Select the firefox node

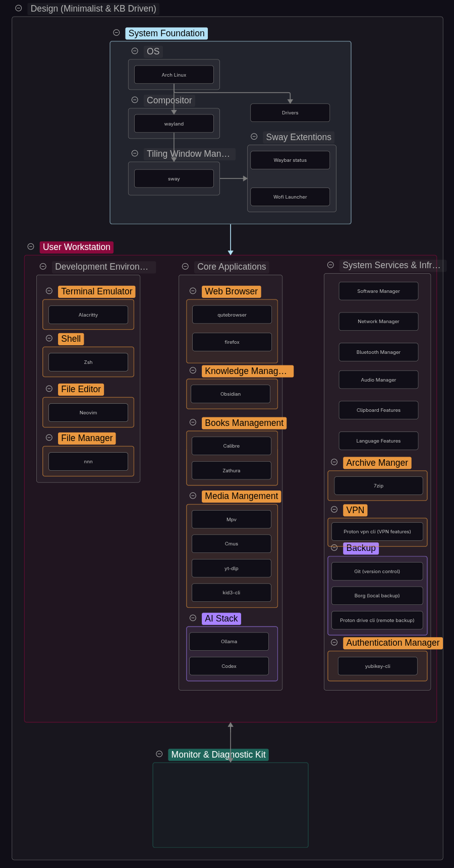[x=232, y=342]
